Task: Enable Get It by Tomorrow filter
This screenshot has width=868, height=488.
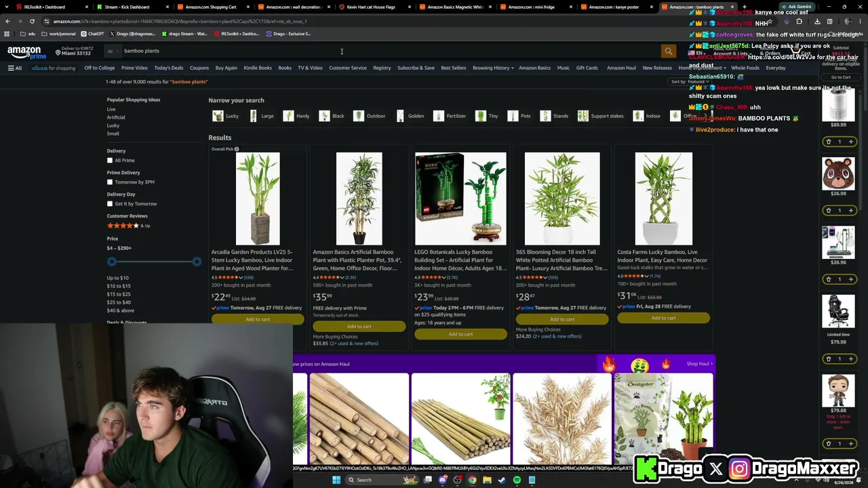Action: (x=110, y=204)
